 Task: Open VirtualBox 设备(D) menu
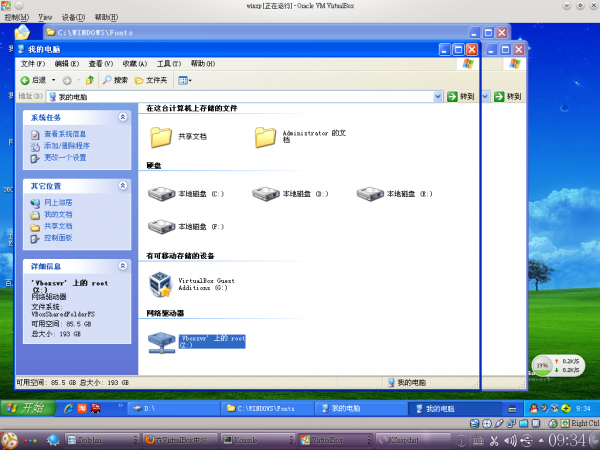point(73,17)
